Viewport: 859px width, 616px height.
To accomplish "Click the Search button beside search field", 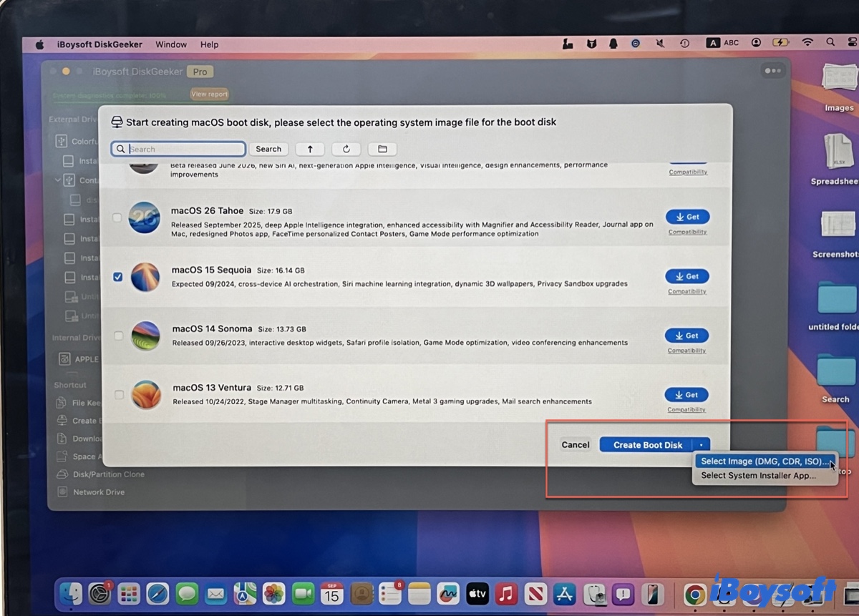I will pos(268,149).
